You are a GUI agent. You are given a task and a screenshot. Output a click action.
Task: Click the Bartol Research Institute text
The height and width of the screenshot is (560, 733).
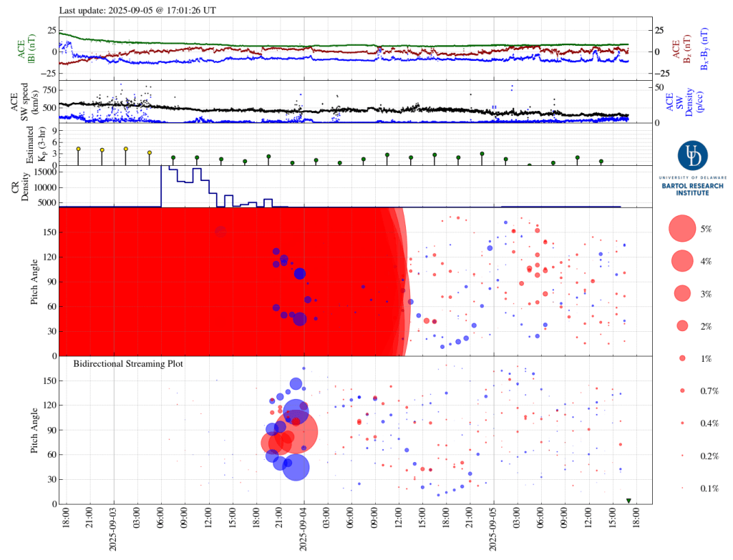(x=692, y=189)
